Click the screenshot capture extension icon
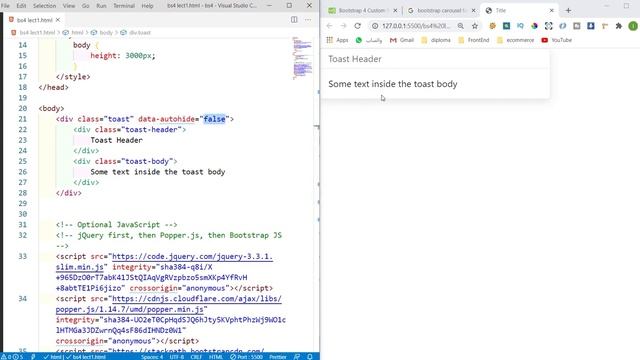This screenshot has width=640, height=360. tap(549, 26)
